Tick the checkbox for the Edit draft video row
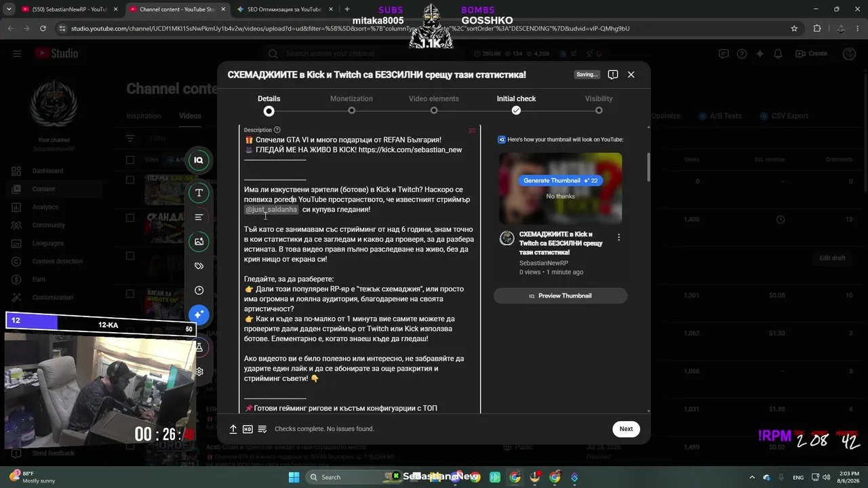Screen dimensions: 868x488 130,256
